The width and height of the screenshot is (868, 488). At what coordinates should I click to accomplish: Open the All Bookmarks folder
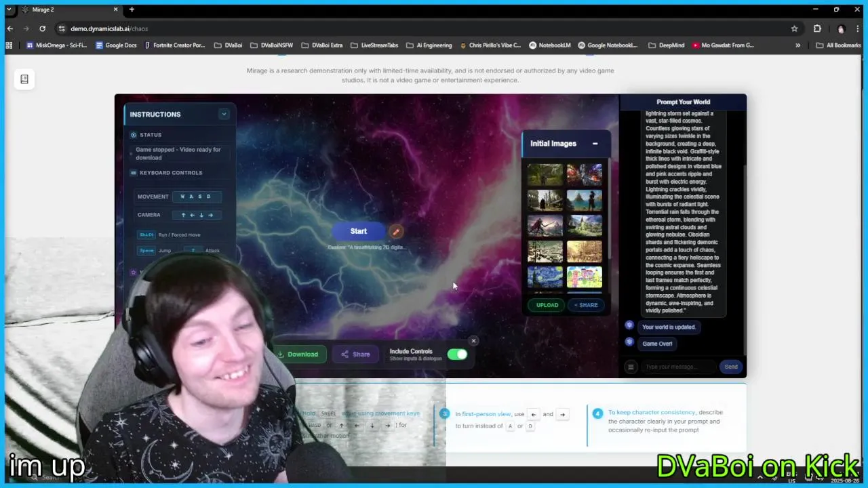pyautogui.click(x=839, y=45)
